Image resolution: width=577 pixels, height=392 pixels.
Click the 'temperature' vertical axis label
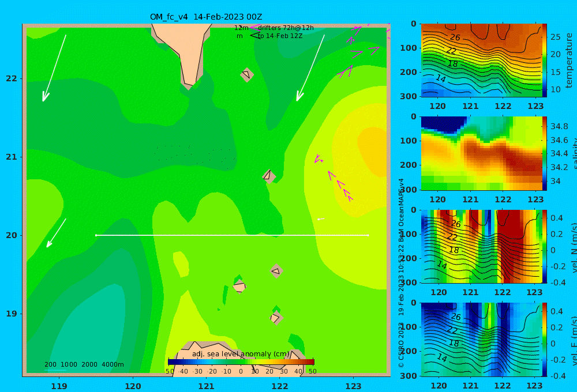coord(569,61)
